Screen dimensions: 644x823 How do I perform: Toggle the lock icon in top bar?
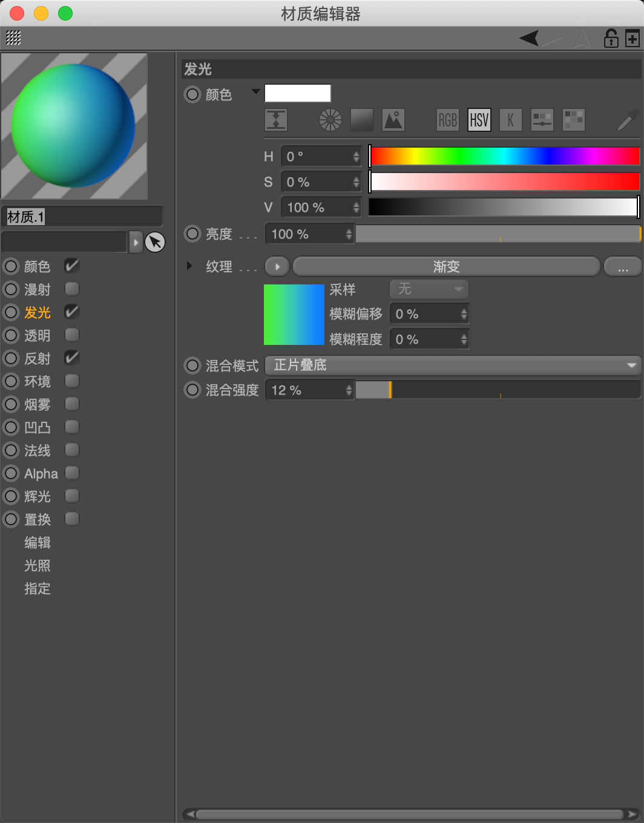611,38
